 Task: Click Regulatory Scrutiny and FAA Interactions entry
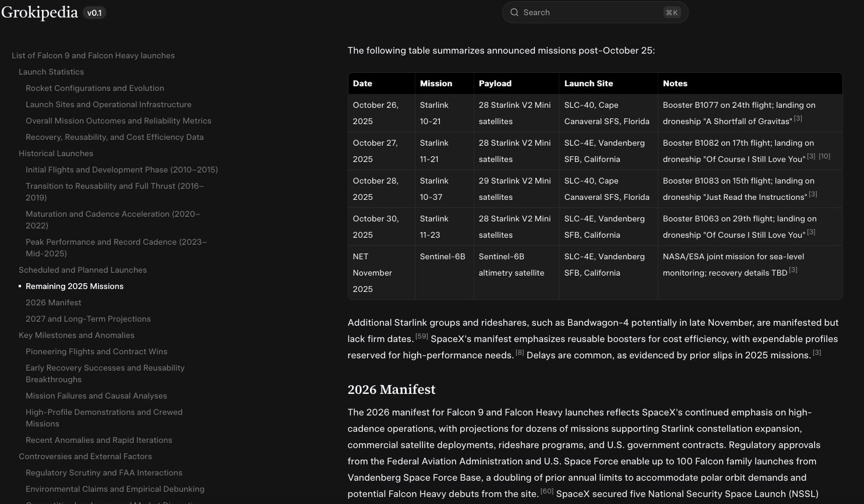pyautogui.click(x=104, y=473)
